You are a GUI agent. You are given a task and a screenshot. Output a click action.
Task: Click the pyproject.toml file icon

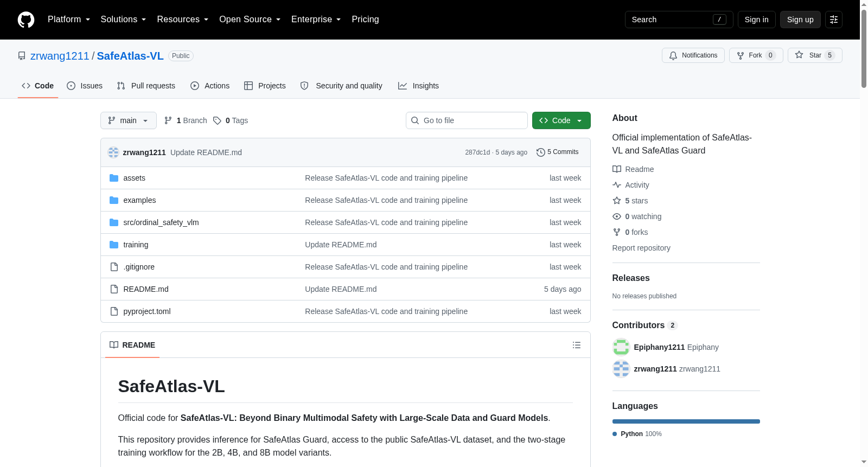tap(114, 311)
